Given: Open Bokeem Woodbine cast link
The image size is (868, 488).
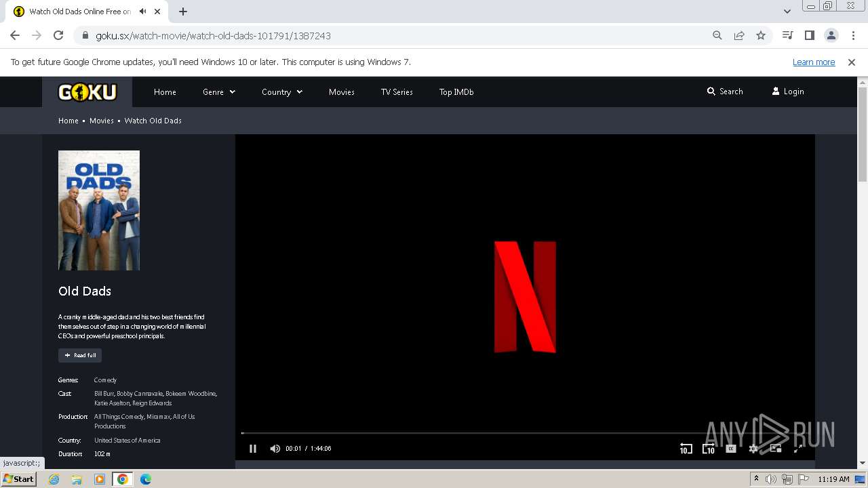Looking at the screenshot, I should coord(191,394).
